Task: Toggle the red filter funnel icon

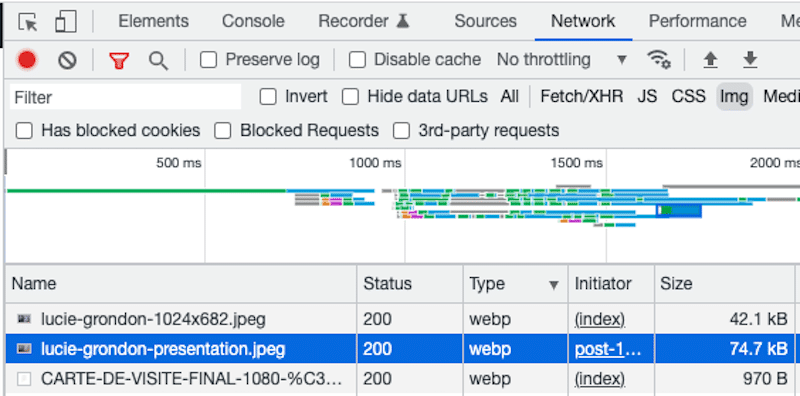Action: coord(118,61)
